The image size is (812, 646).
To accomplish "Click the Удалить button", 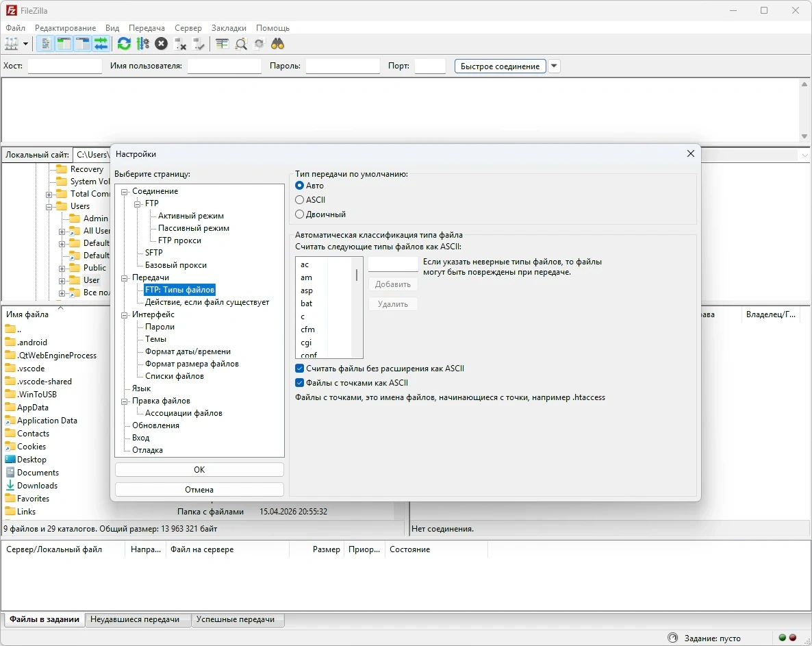I will point(393,304).
